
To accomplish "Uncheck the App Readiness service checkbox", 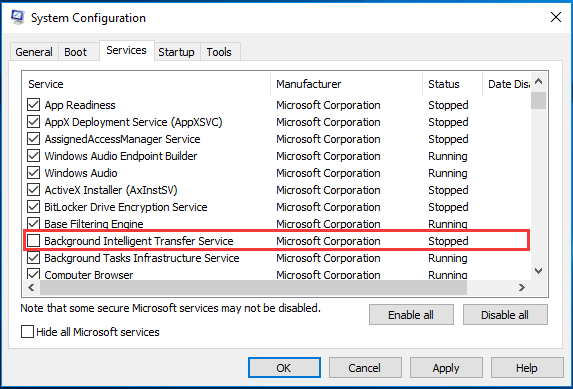I will pos(33,105).
